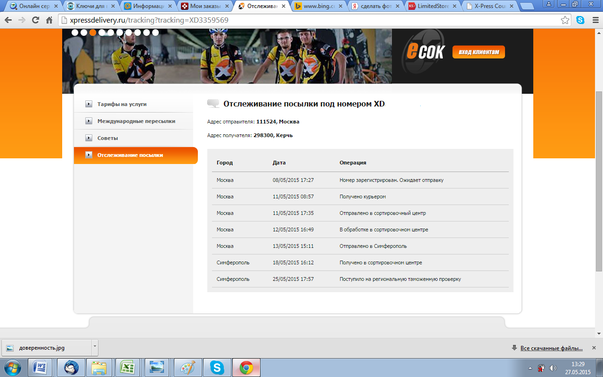
Task: Open the Skype extension icon in the toolbar
Action: pos(580,20)
